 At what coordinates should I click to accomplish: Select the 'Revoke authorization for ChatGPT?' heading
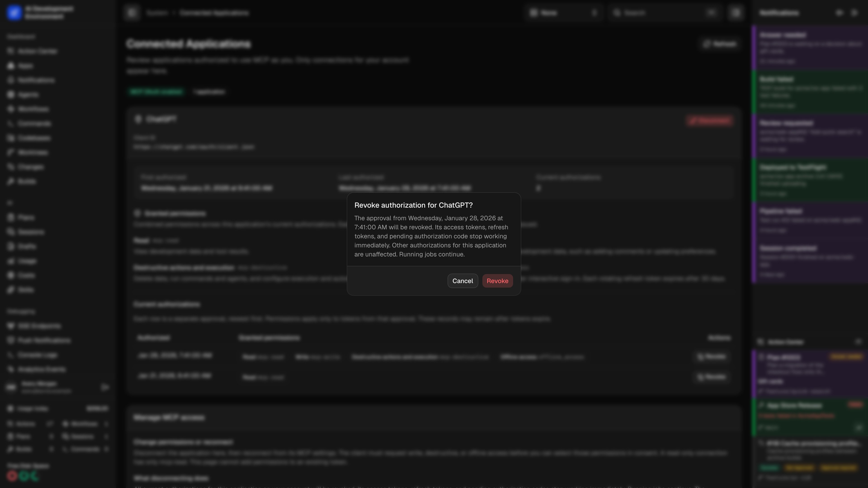click(x=413, y=205)
